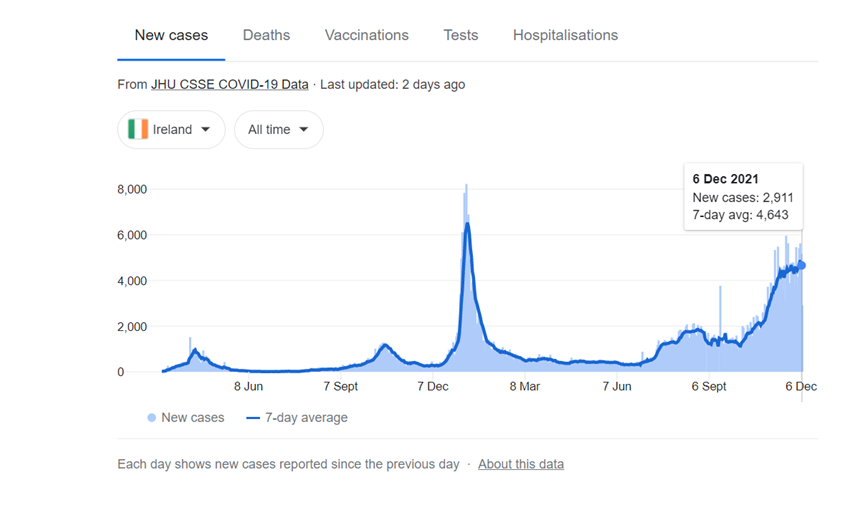Click the 8 Jun axis label
This screenshot has width=867, height=516.
coord(248,386)
